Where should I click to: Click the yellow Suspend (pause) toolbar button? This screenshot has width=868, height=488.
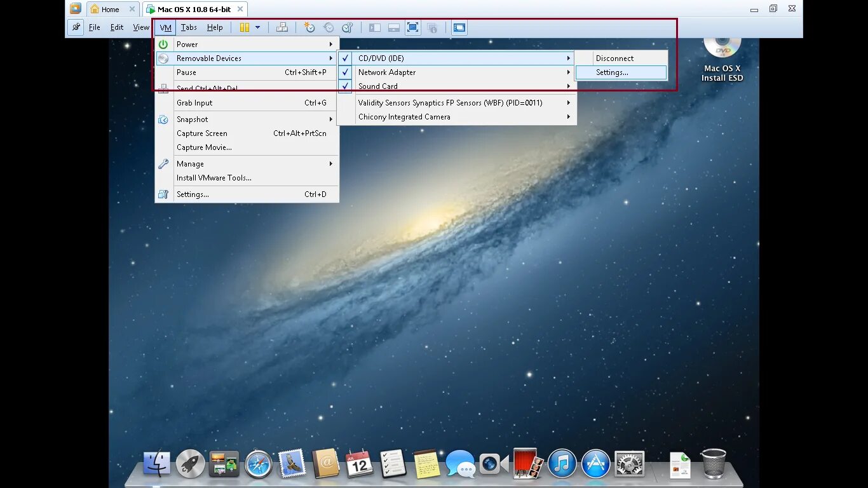coord(245,27)
